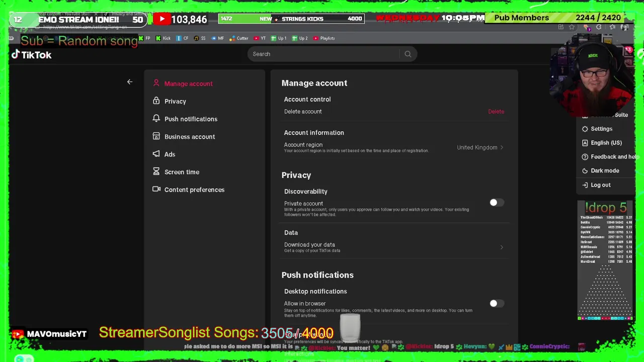Screen dimensions: 644x362
Task: Click the Account information heading
Action: (x=314, y=133)
